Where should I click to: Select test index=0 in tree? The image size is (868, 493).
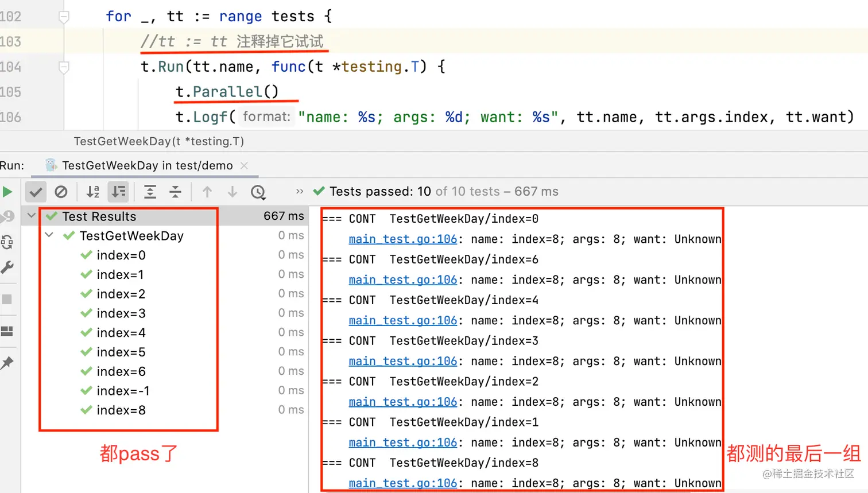pos(121,255)
